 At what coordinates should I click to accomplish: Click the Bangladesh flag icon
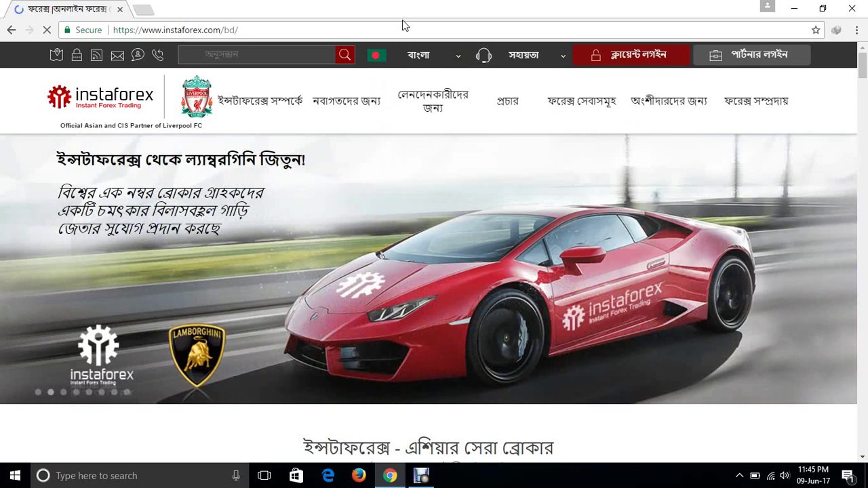coord(376,55)
